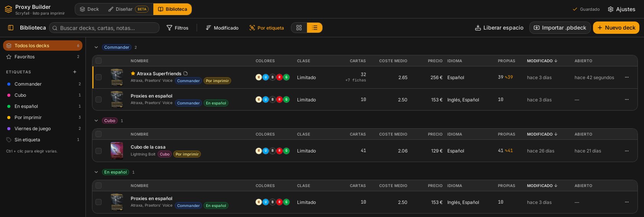Select checkbox for Proxies en español in En español group
The image size is (644, 217).
99,202
